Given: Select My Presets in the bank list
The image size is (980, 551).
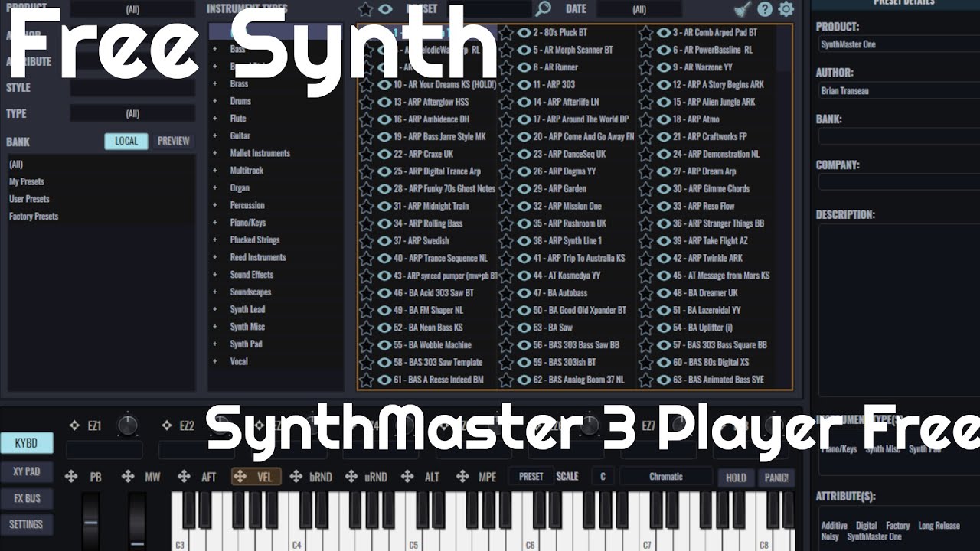Looking at the screenshot, I should [x=27, y=182].
